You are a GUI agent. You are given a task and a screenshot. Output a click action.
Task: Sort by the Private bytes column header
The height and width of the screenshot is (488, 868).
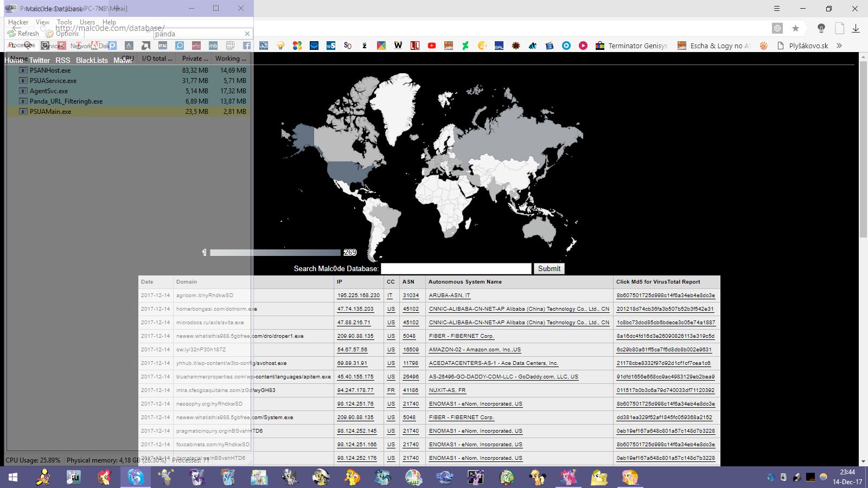click(195, 59)
